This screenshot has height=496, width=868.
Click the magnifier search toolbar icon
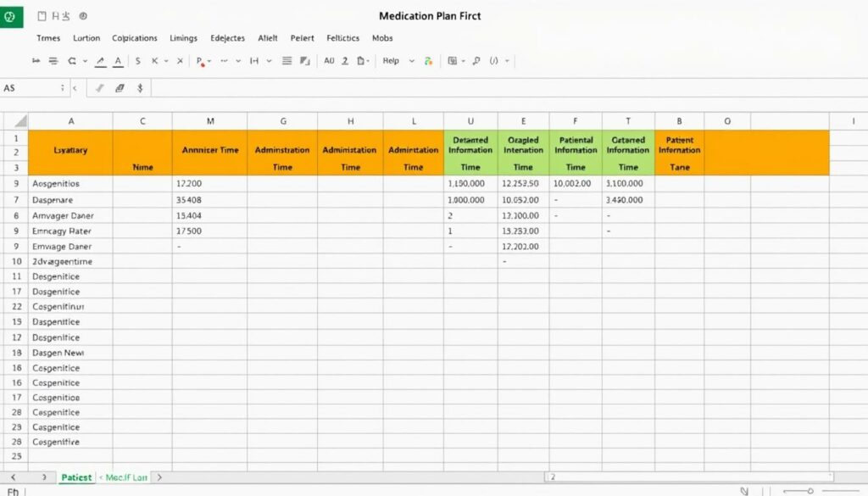476,61
